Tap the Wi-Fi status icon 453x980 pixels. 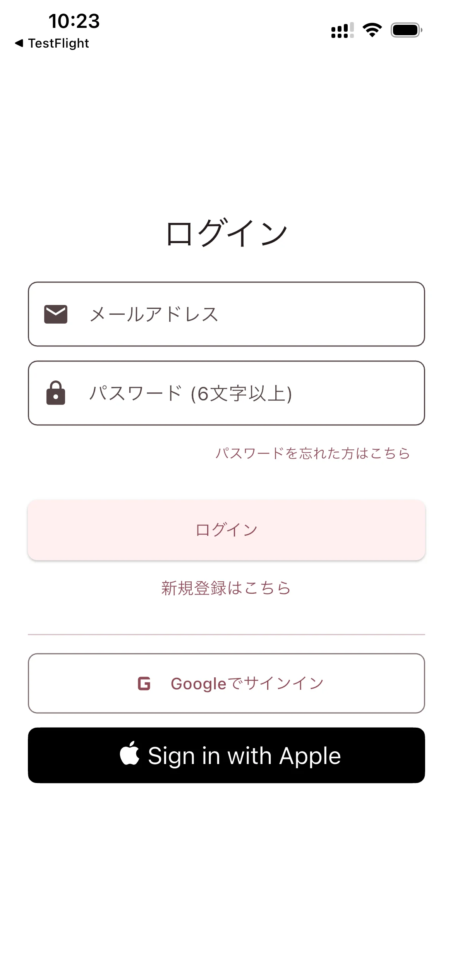tap(372, 30)
